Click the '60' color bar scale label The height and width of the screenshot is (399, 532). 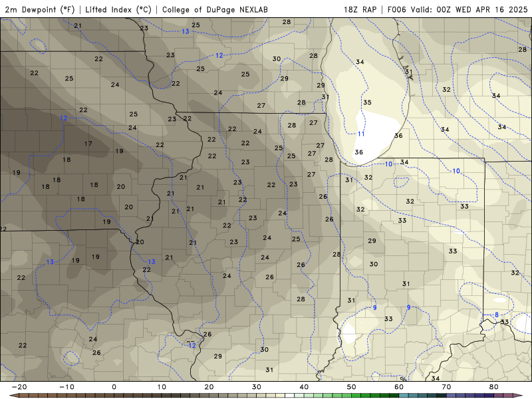399,387
